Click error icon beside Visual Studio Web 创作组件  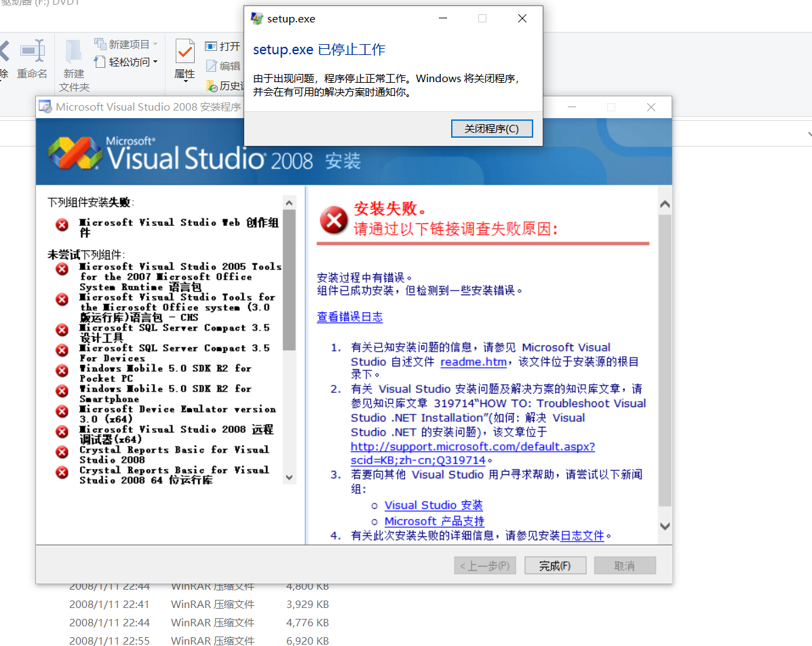click(62, 225)
